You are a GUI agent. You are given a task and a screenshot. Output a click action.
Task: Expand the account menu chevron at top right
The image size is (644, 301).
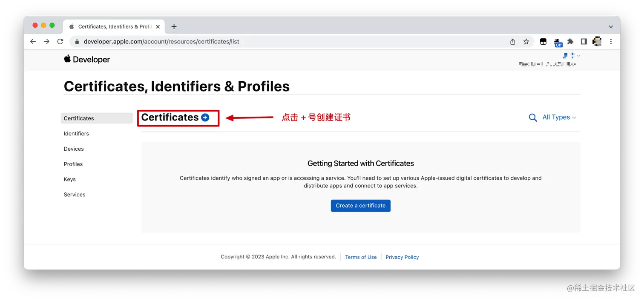click(x=578, y=56)
